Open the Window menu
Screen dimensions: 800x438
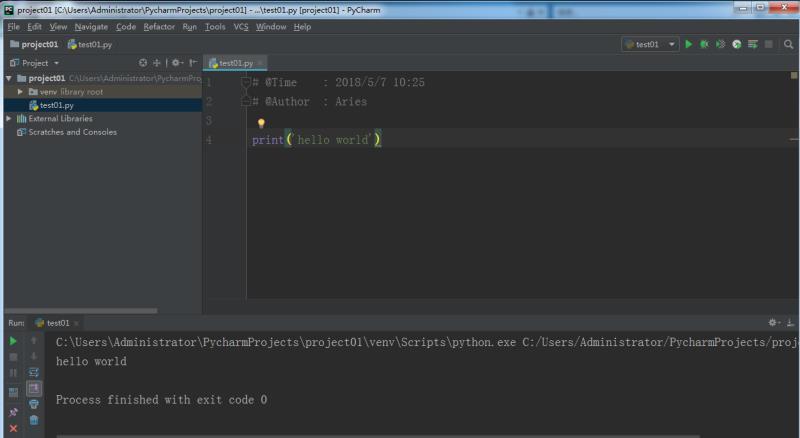point(271,27)
